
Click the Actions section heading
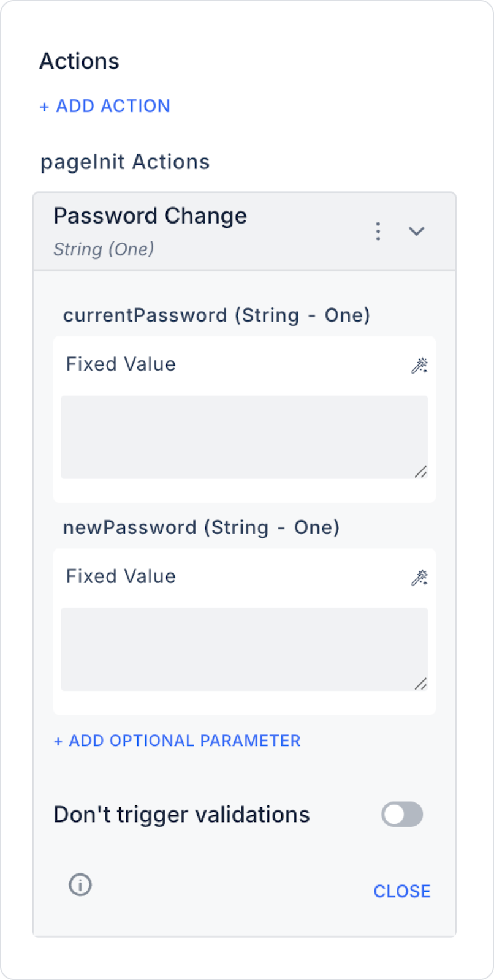(80, 61)
